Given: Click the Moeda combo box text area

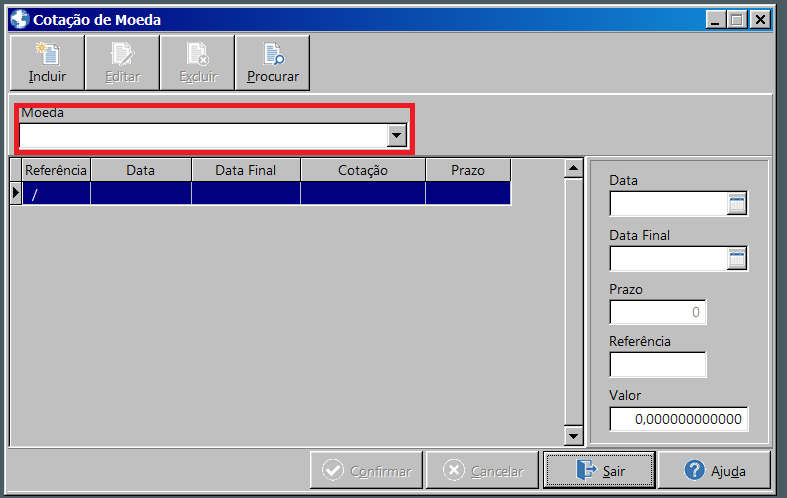Looking at the screenshot, I should (x=203, y=136).
